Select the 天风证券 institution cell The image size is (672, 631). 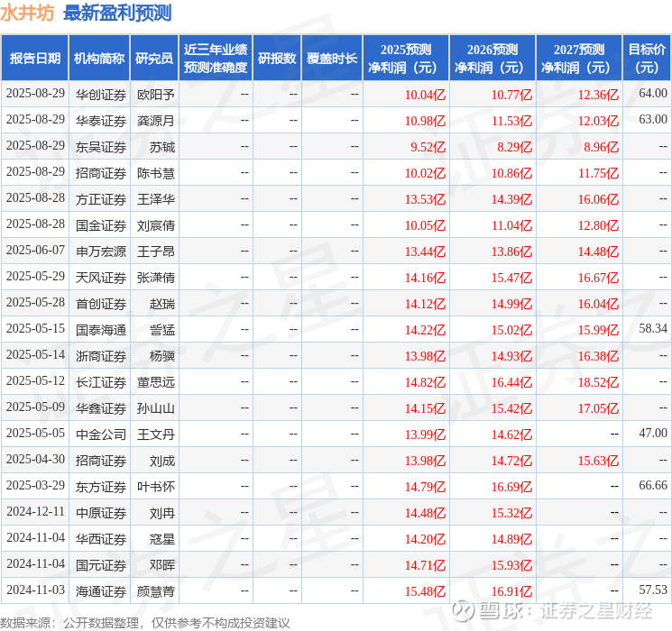coord(101,278)
